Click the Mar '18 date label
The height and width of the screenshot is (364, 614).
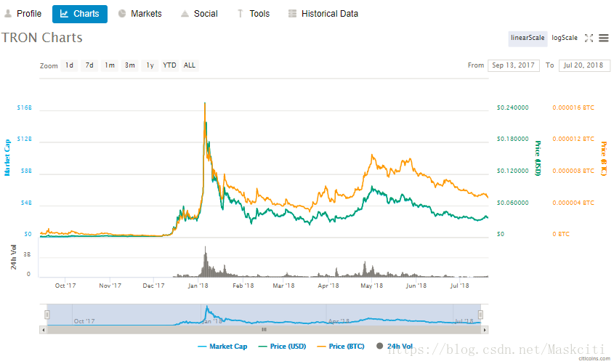283,286
